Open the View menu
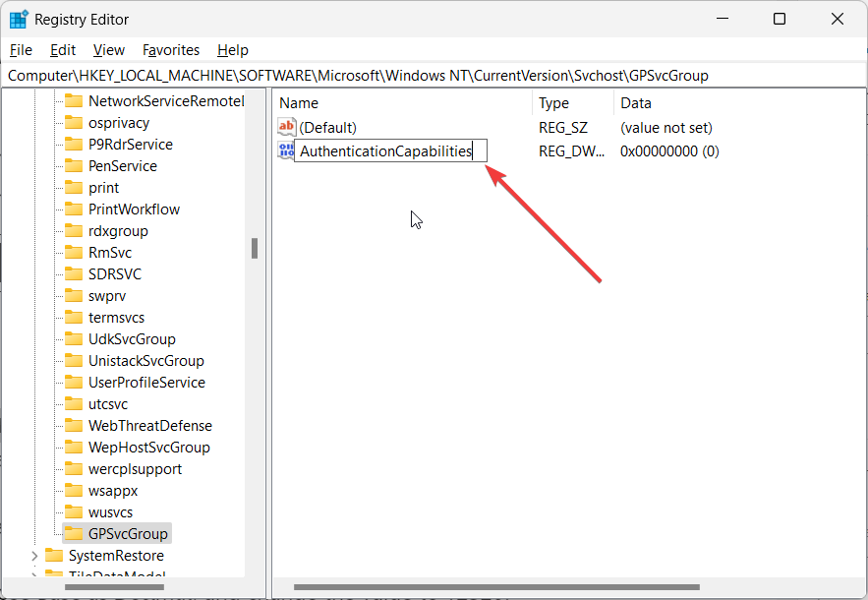 (108, 50)
